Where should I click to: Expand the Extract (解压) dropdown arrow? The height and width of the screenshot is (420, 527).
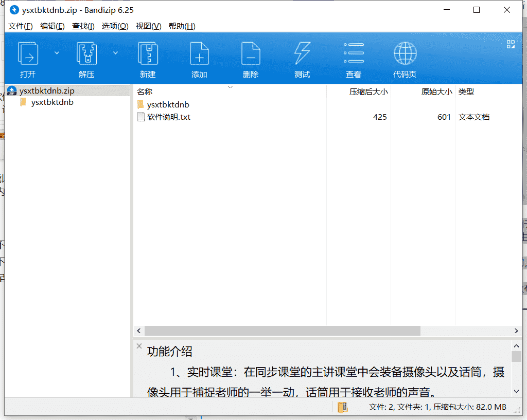[x=115, y=53]
